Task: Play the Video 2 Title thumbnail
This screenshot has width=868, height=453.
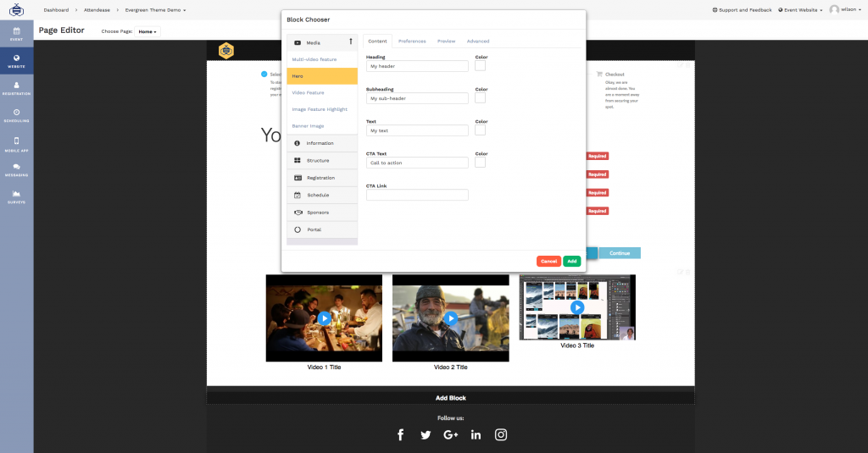Action: (x=451, y=318)
